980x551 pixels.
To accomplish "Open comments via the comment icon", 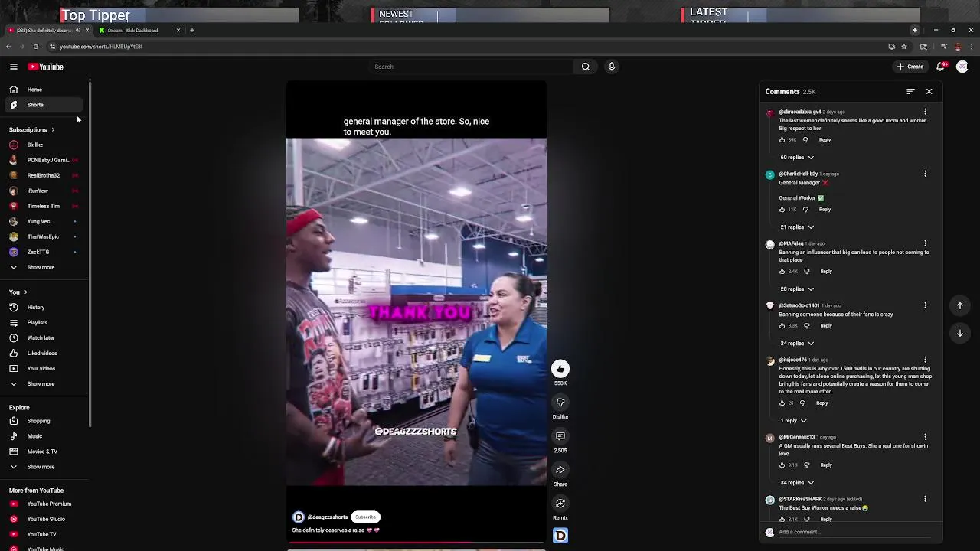I will tap(560, 436).
